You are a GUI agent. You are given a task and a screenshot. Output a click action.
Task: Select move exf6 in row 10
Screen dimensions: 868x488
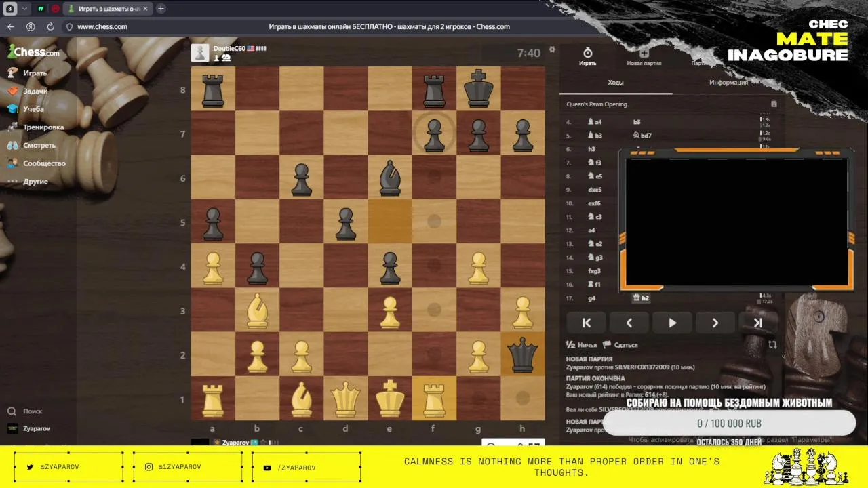(593, 203)
